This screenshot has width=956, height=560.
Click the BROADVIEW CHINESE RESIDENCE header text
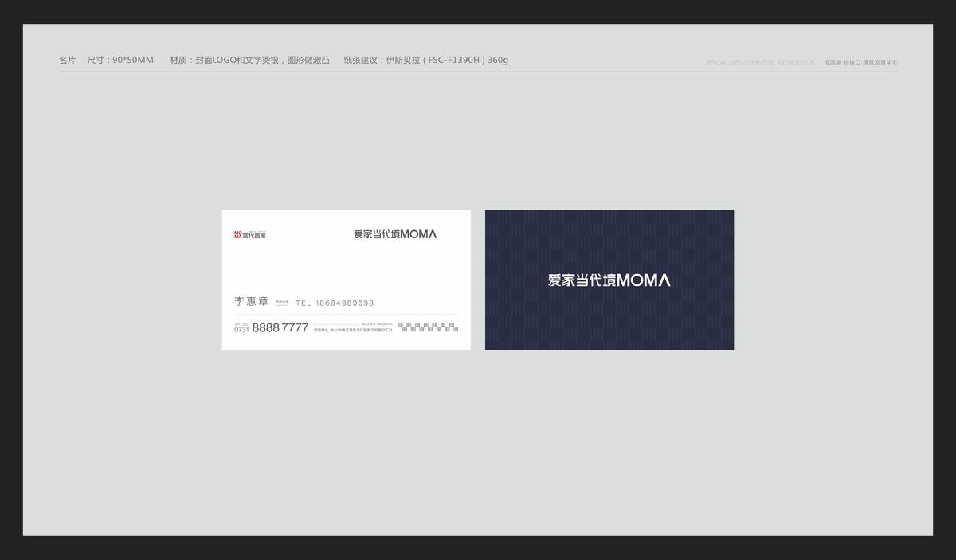761,62
